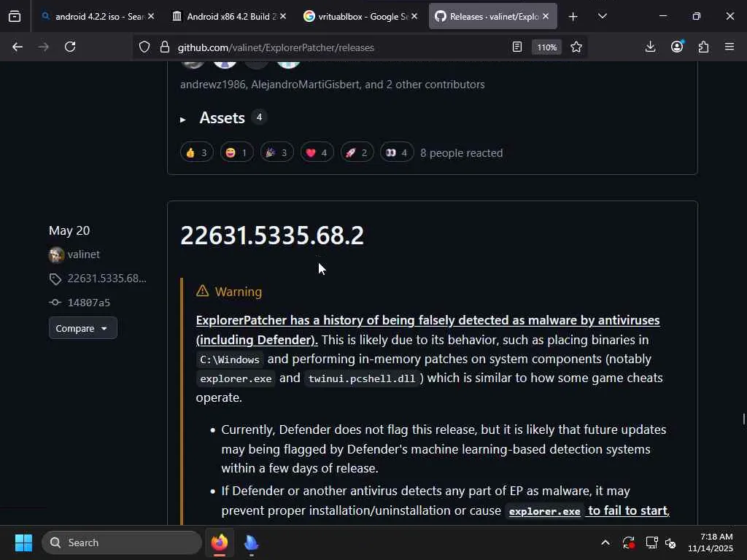This screenshot has height=560, width=747.
Task: Toggle hooray party reaction with 3
Action: coord(276,153)
